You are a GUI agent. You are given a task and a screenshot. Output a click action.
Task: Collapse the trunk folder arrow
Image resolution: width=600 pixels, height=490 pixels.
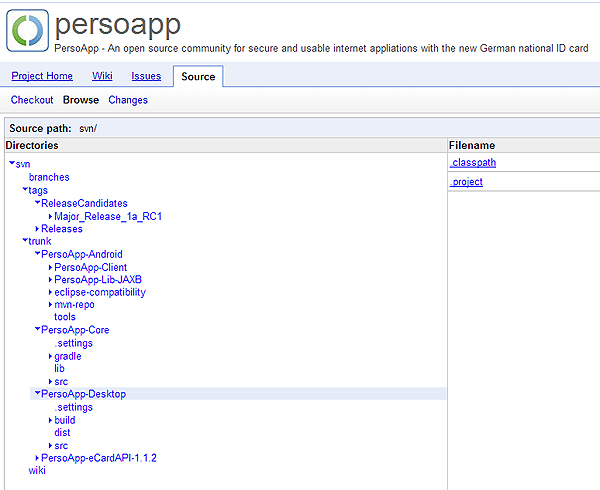[25, 240]
